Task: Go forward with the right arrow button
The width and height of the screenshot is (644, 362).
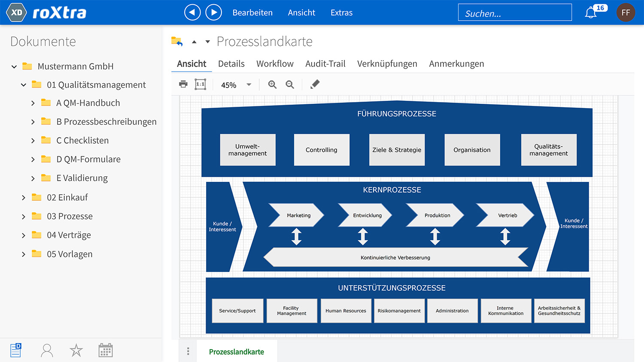Action: coord(214,12)
